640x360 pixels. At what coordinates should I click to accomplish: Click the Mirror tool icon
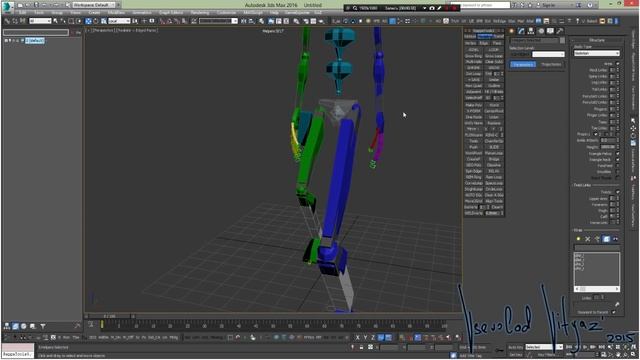244,21
